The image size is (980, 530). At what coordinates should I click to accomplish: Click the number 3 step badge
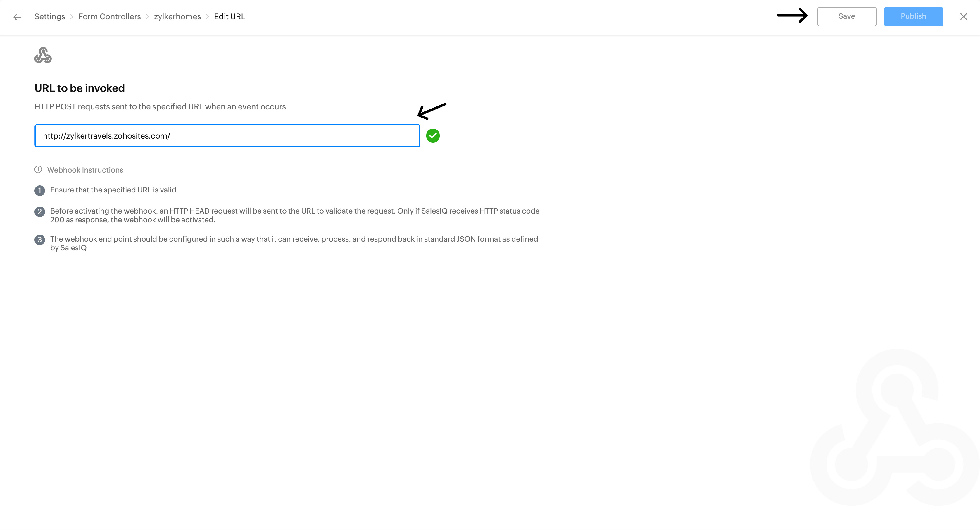[39, 240]
